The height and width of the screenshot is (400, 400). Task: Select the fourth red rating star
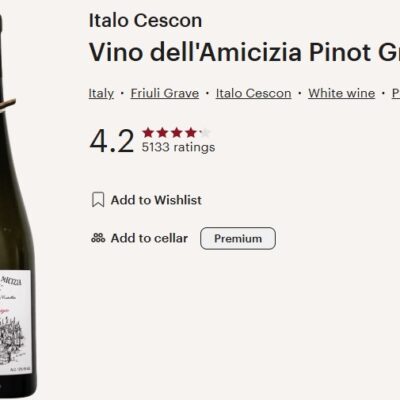click(191, 133)
